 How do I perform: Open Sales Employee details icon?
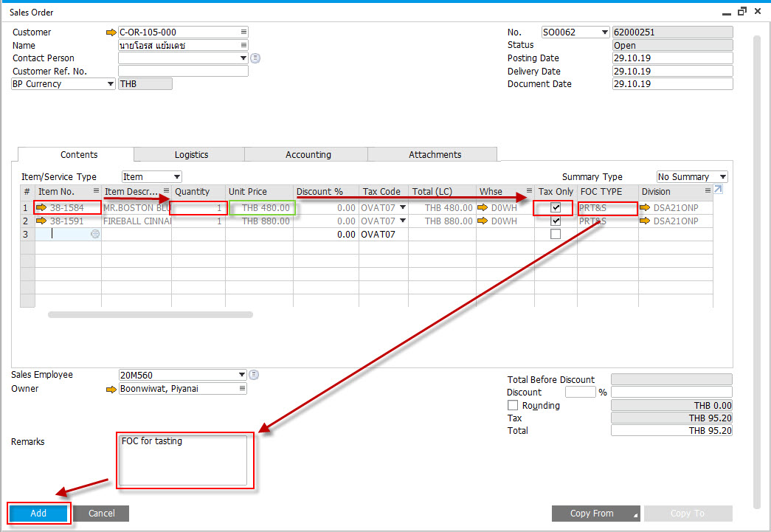(x=254, y=375)
